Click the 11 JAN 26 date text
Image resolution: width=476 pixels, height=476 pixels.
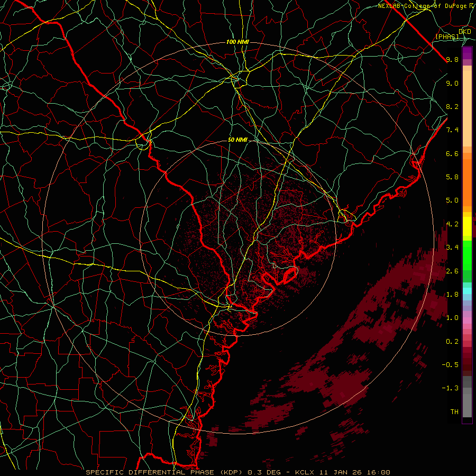340,472
